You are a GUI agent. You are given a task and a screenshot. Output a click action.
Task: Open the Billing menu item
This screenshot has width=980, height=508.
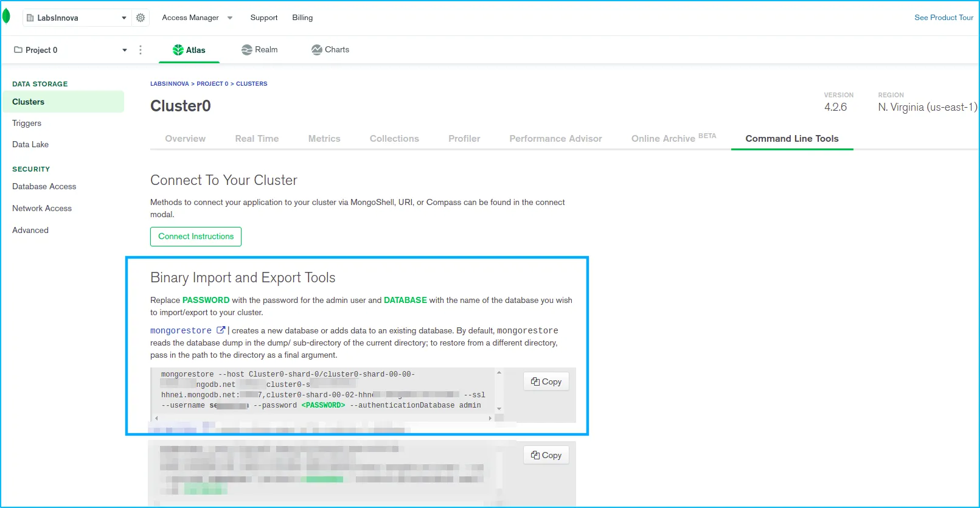(x=302, y=18)
